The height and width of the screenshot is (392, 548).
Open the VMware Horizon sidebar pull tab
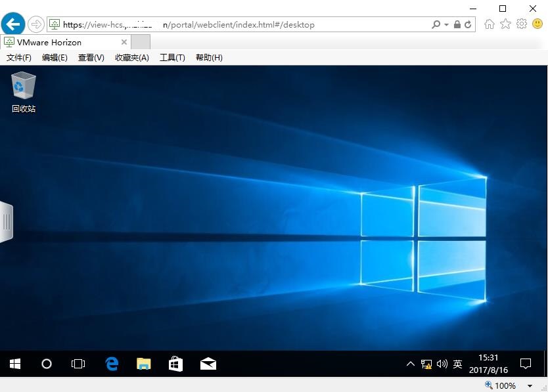pos(7,221)
